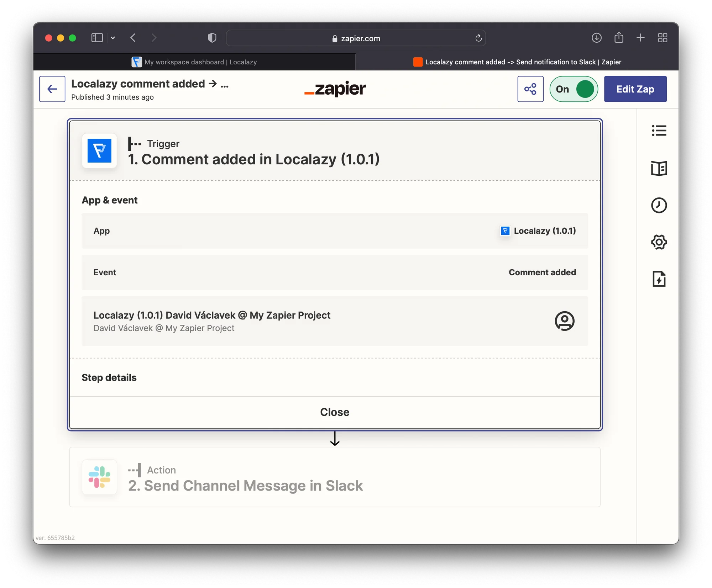Viewport: 712px width, 588px height.
Task: Open the Zap settings gear icon
Action: tap(659, 242)
